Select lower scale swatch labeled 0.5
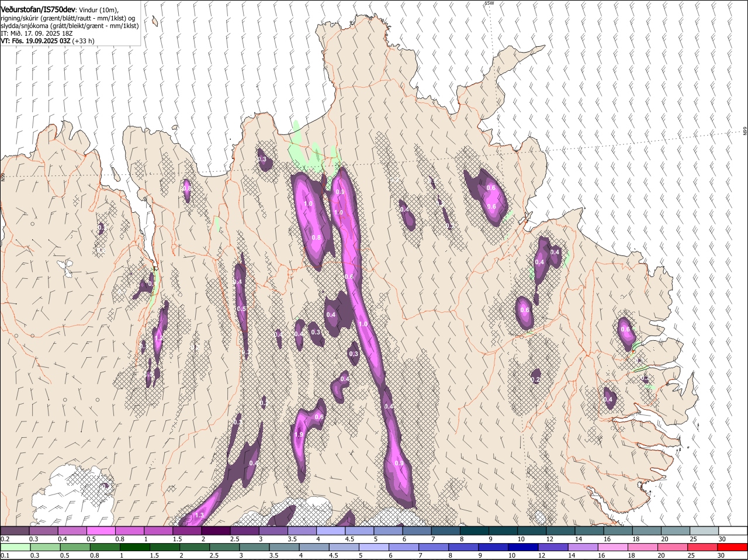Viewport: 748px width, 560px height. tap(75, 547)
